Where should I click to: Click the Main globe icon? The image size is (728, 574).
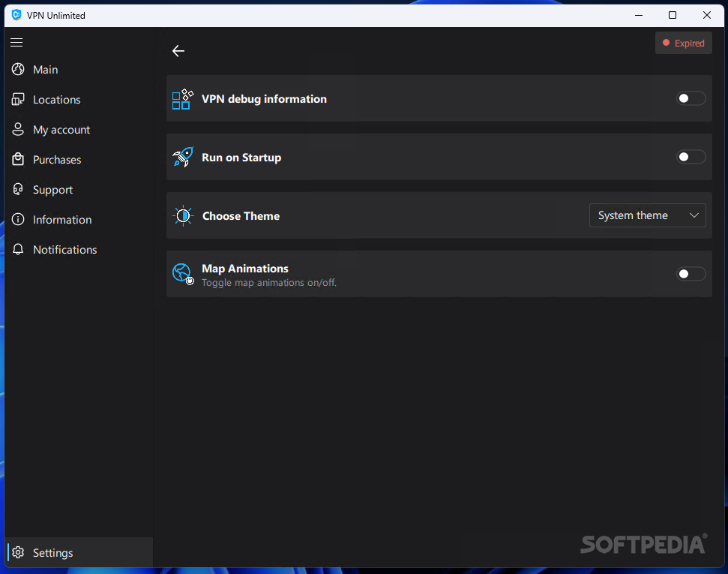pos(18,69)
